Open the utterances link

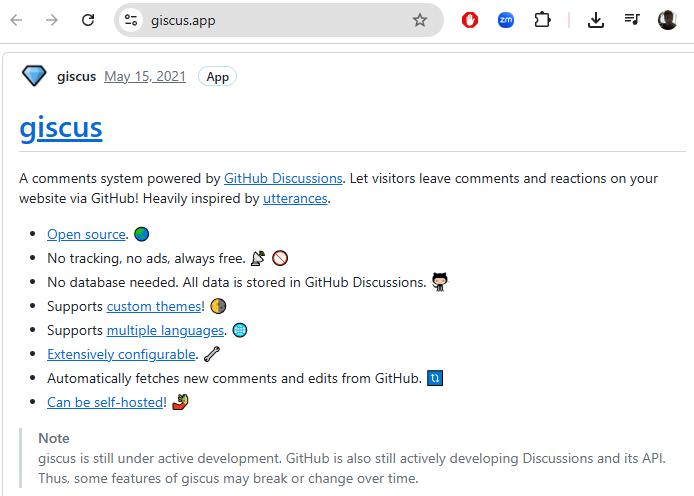point(295,198)
